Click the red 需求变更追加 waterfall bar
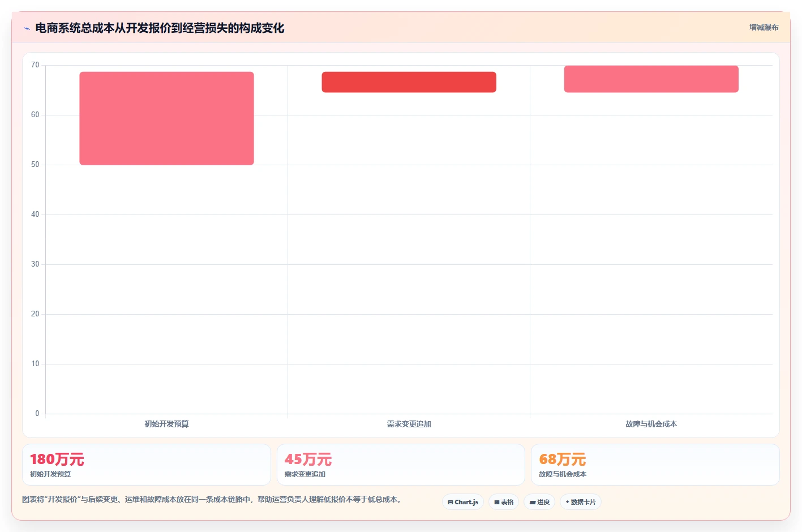 409,82
